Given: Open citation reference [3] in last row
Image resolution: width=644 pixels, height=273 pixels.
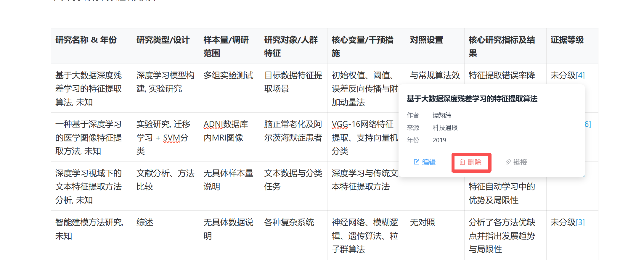Looking at the screenshot, I should click(580, 222).
